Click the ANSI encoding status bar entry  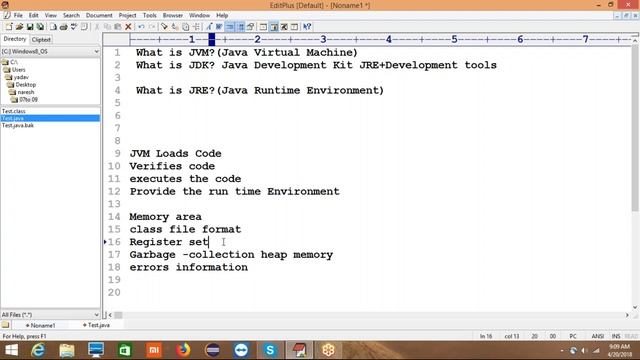[598, 336]
